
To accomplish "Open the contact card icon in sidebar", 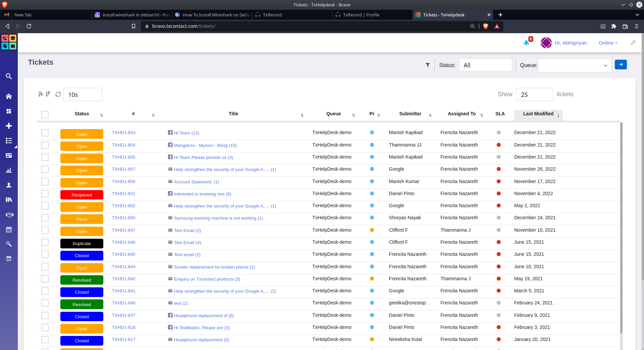I will [9, 155].
